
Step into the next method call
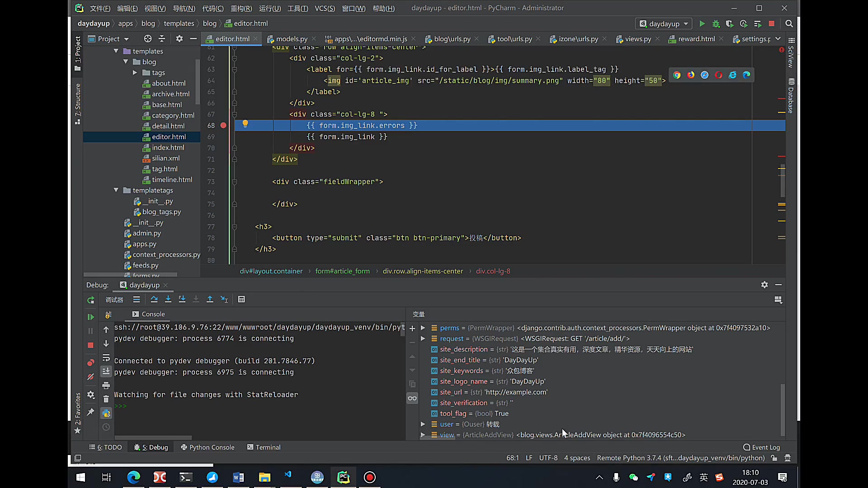[168, 299]
